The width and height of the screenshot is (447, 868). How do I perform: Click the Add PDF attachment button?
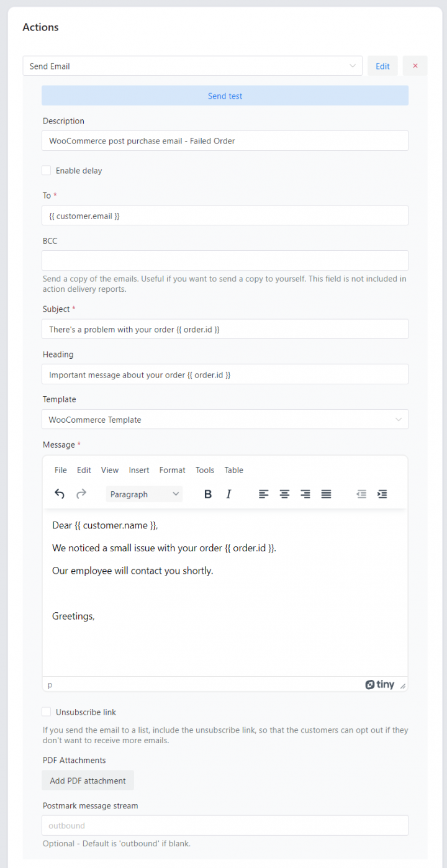(x=87, y=780)
